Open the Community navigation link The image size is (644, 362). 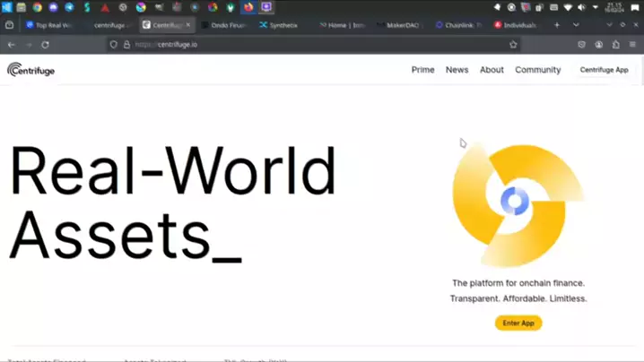[537, 70]
